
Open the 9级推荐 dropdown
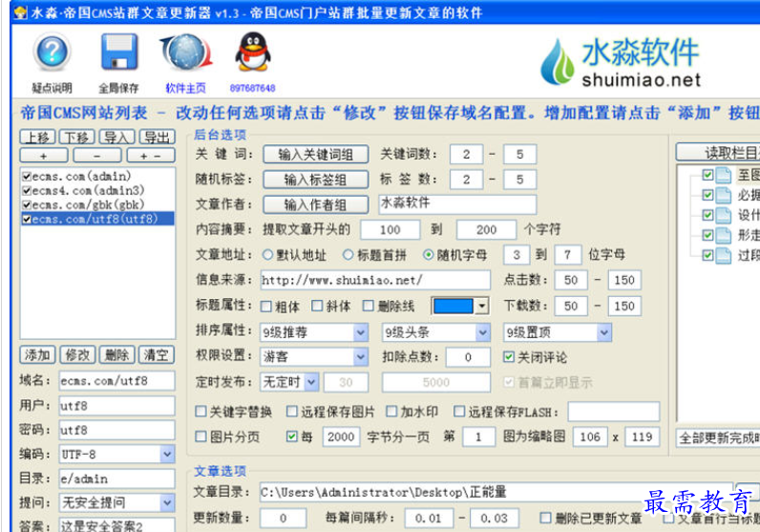point(361,332)
